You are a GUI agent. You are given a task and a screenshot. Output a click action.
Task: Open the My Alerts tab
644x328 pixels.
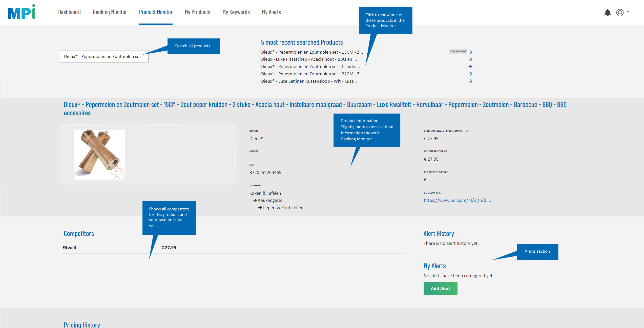(x=271, y=12)
